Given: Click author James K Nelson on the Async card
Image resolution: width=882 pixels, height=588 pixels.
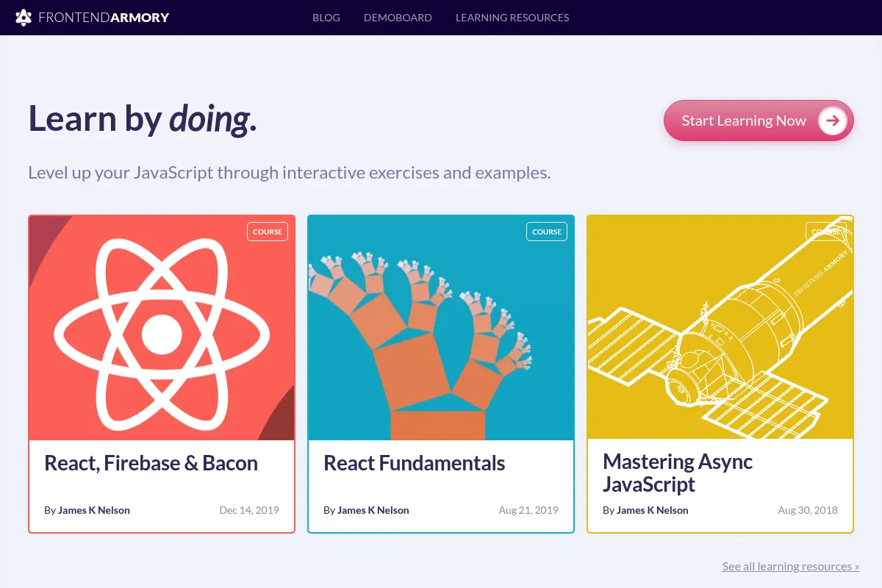Looking at the screenshot, I should pyautogui.click(x=653, y=510).
